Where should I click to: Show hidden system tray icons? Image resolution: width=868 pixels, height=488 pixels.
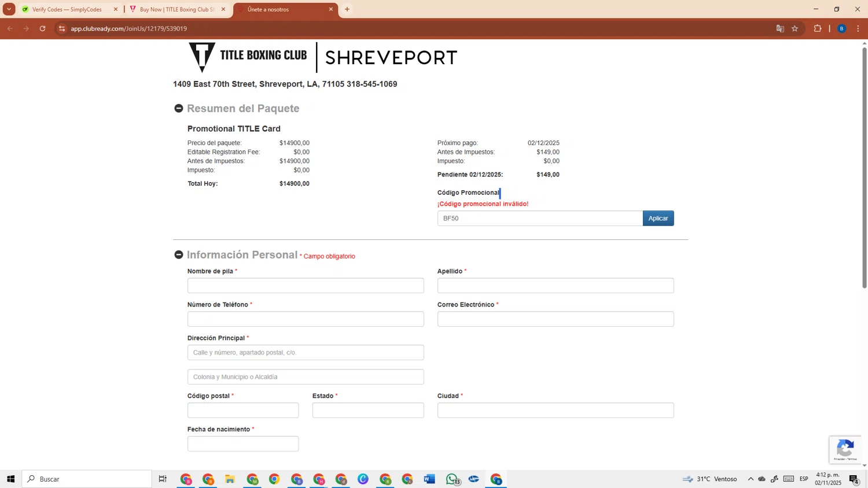[x=751, y=479]
